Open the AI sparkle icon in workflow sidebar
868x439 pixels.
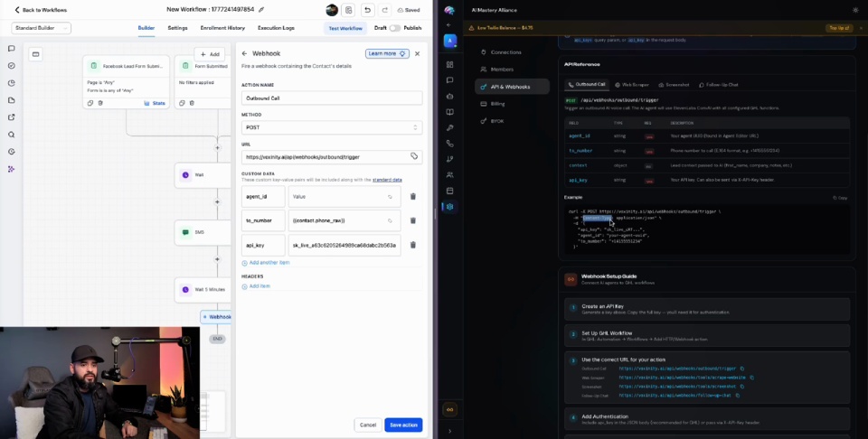coord(11,169)
